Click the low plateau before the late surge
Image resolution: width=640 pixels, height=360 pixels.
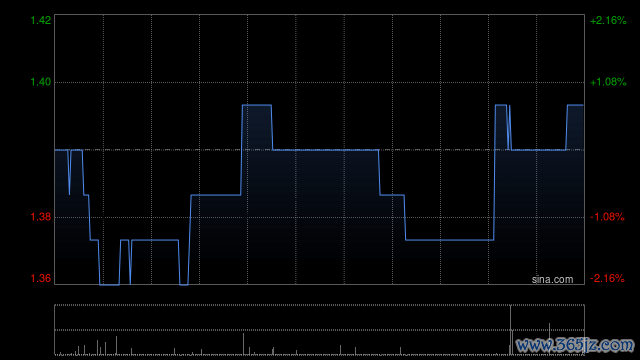(x=449, y=240)
